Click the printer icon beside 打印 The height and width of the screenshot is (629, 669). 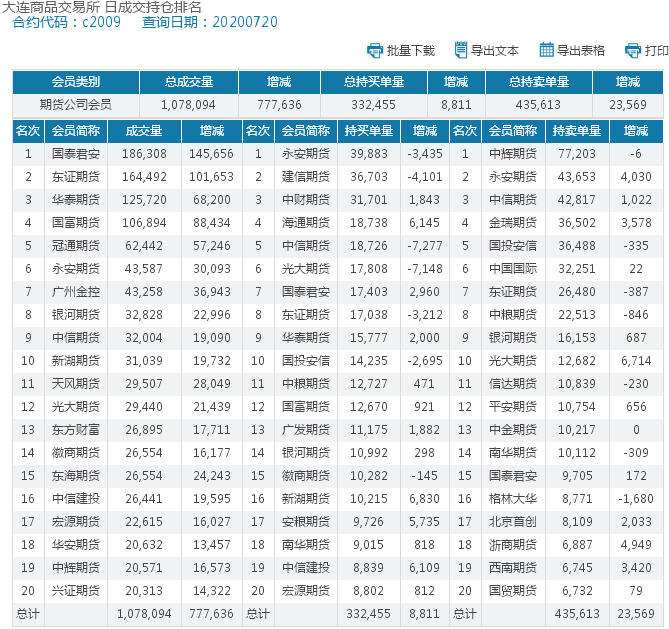[x=632, y=50]
